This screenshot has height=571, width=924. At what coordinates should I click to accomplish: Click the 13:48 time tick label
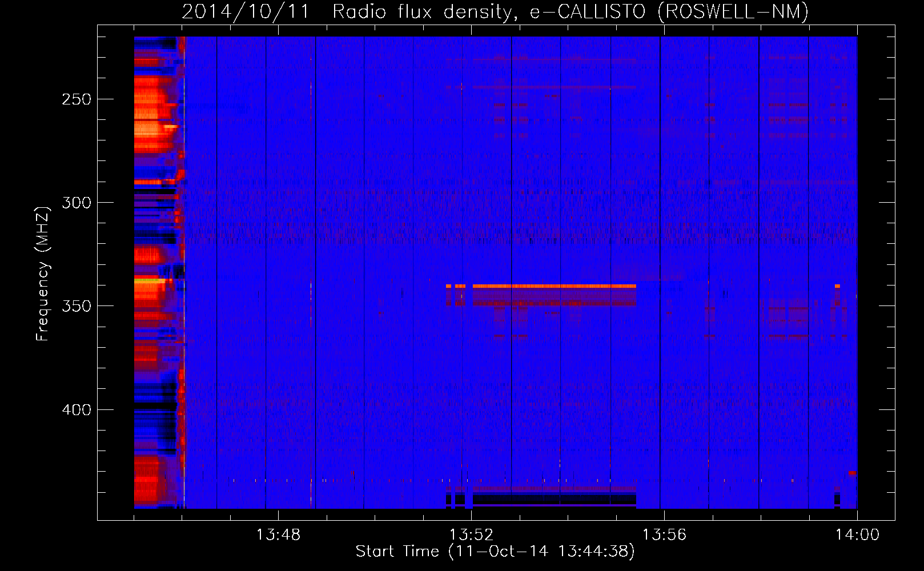point(278,535)
